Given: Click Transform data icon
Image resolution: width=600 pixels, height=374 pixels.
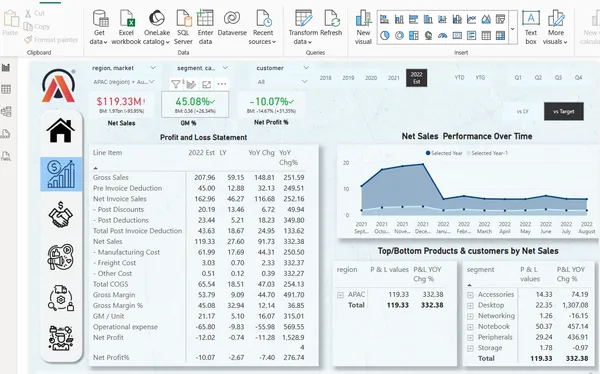Looking at the screenshot, I should coord(303,18).
